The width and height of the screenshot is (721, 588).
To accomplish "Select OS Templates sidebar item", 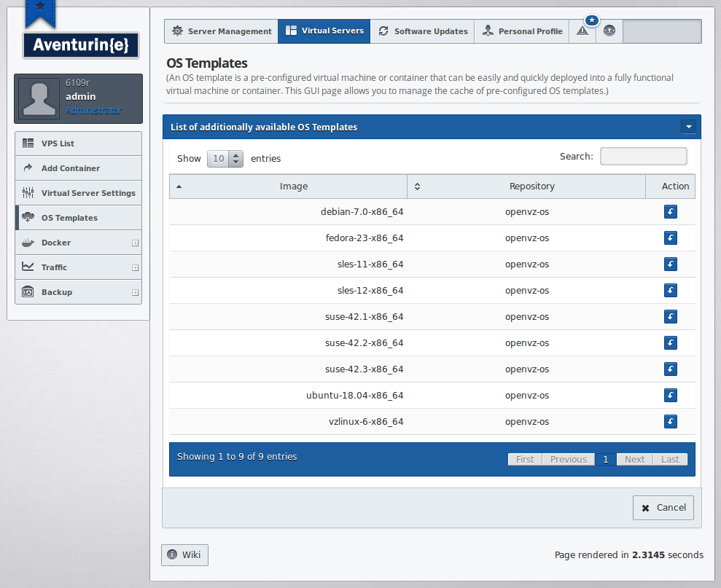I will 78,218.
